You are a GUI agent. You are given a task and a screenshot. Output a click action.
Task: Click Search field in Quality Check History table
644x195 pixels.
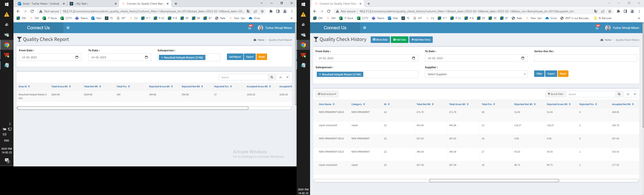(x=591, y=94)
